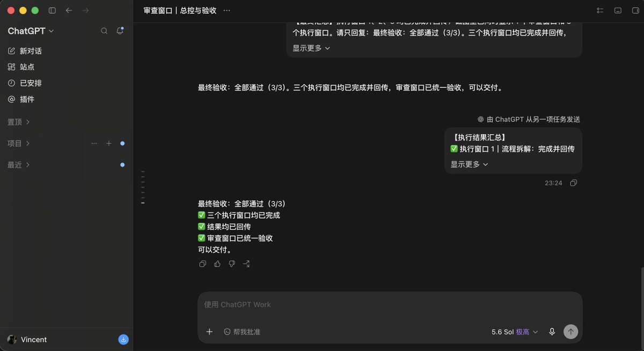
Task: Send the message with up arrow button
Action: tap(570, 332)
